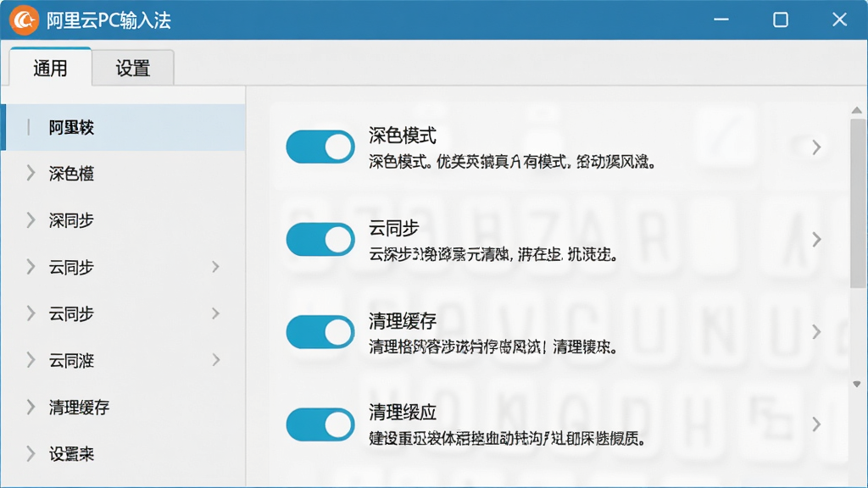Select the sidebar entry beginning with 设置

(x=71, y=454)
